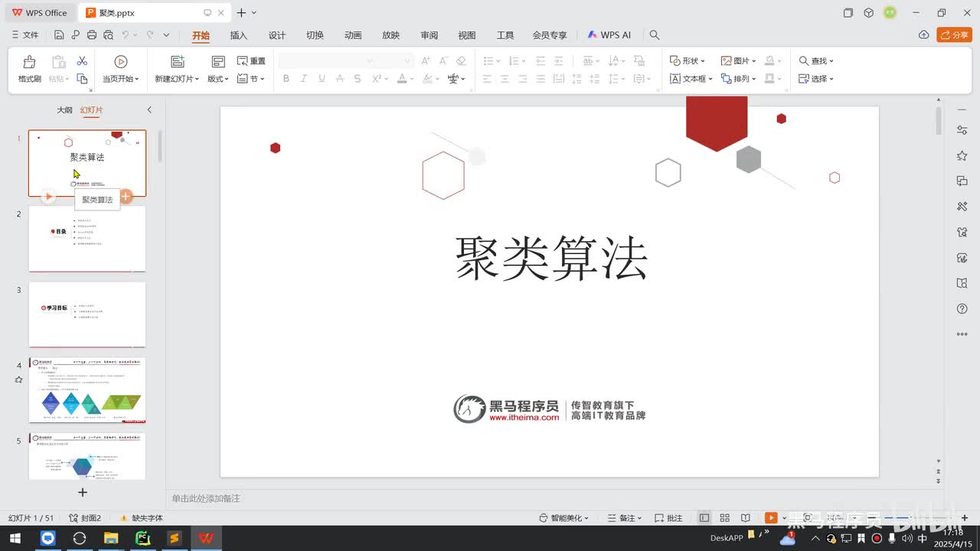Click the Text Box (文本框) tool
Image resolution: width=980 pixels, height=551 pixels.
click(691, 79)
